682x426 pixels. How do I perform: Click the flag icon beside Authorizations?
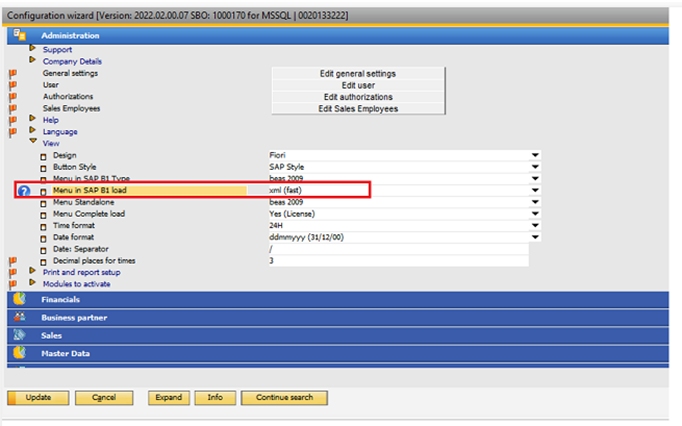tap(13, 97)
